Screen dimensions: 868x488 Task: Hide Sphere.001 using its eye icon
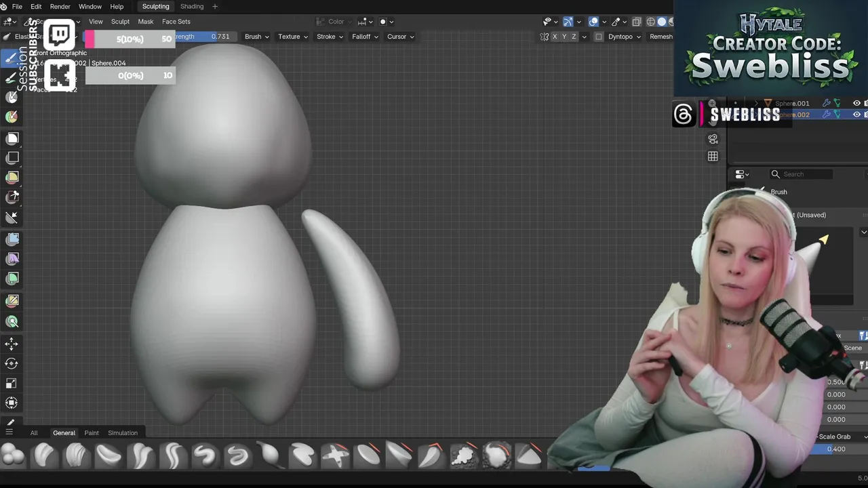(856, 104)
